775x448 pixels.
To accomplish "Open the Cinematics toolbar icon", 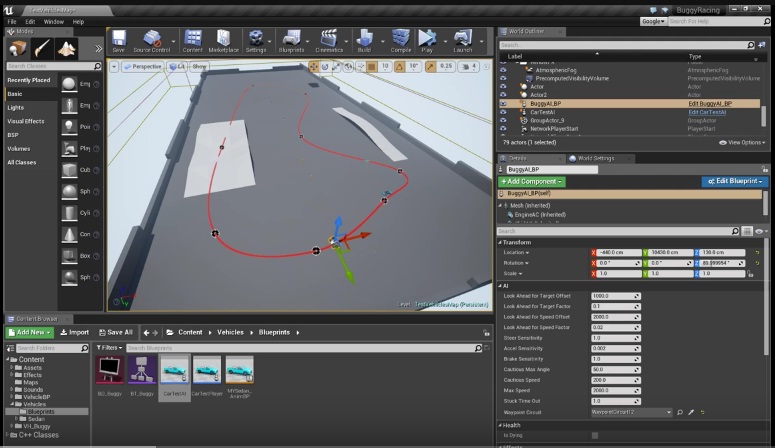I will [x=329, y=39].
